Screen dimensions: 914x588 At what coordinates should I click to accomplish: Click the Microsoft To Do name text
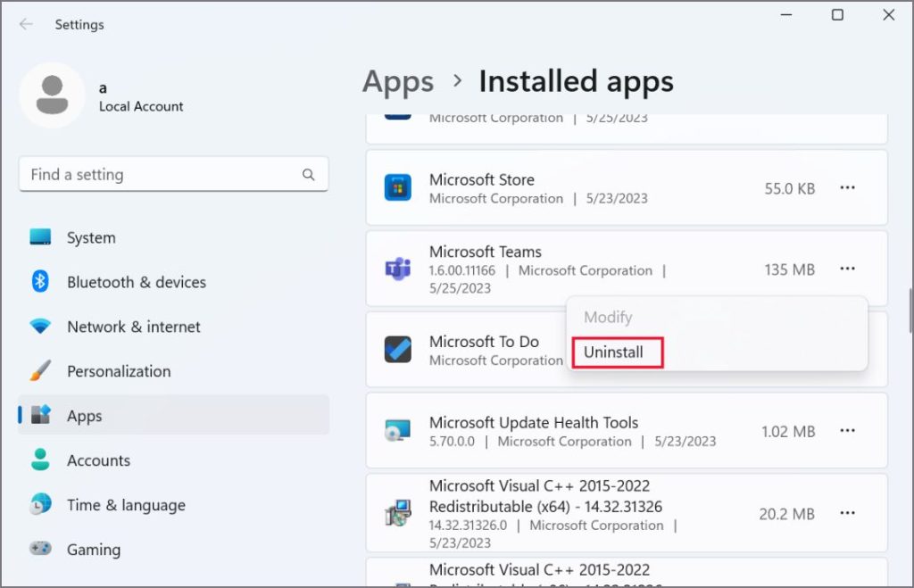(x=484, y=342)
